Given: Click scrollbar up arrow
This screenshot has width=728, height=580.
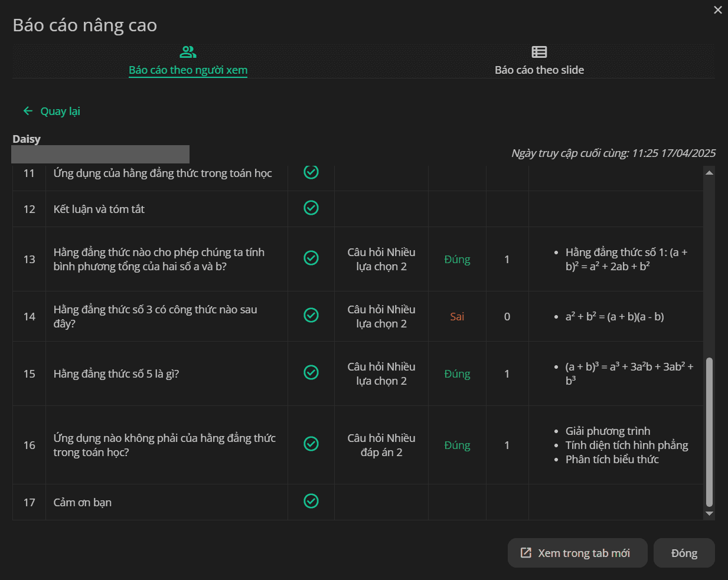Looking at the screenshot, I should (709, 172).
